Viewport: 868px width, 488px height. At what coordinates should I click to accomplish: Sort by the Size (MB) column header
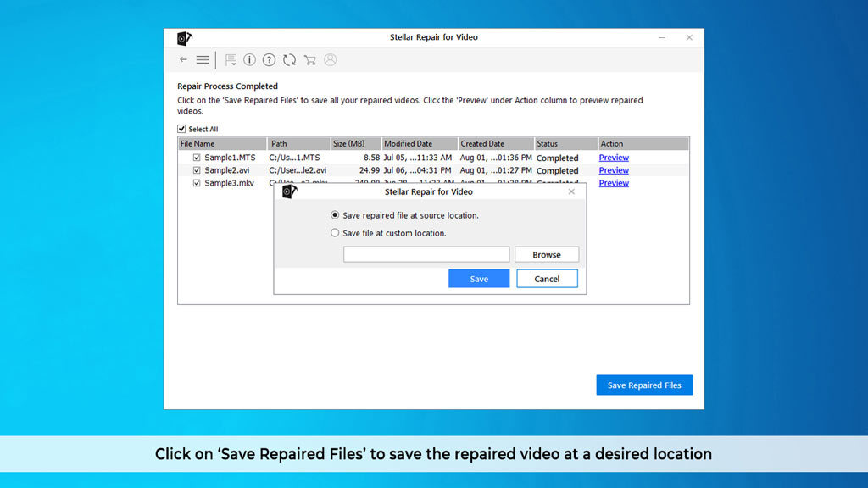356,144
